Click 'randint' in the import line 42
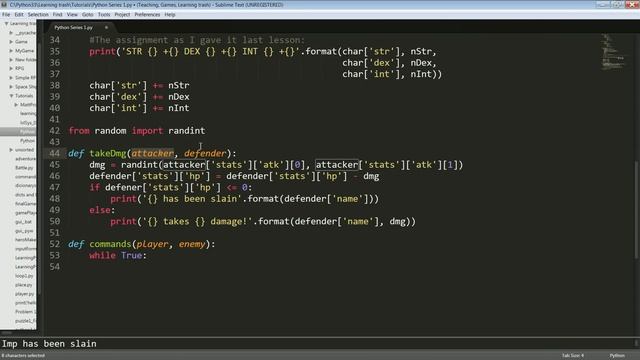This screenshot has height=360, width=640. coord(187,131)
